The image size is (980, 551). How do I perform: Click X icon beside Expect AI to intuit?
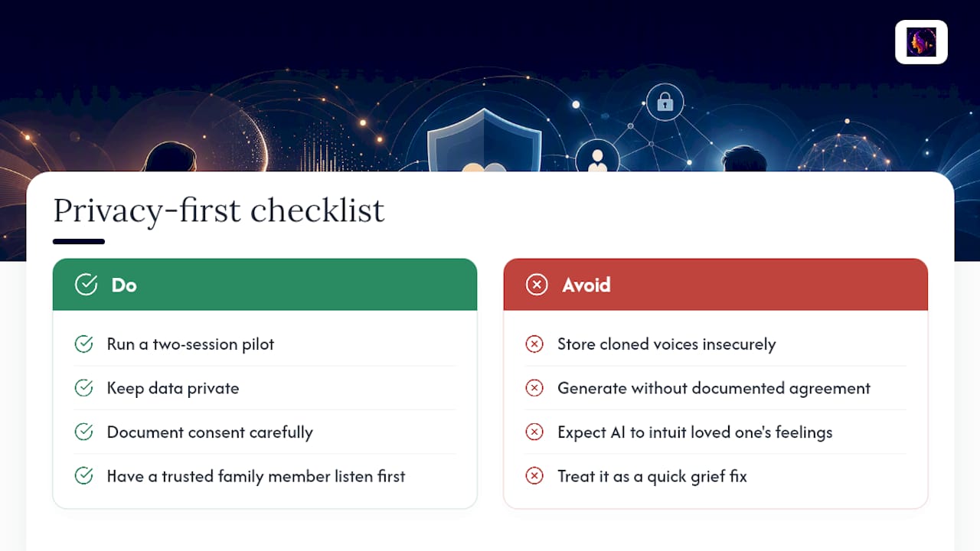tap(534, 432)
